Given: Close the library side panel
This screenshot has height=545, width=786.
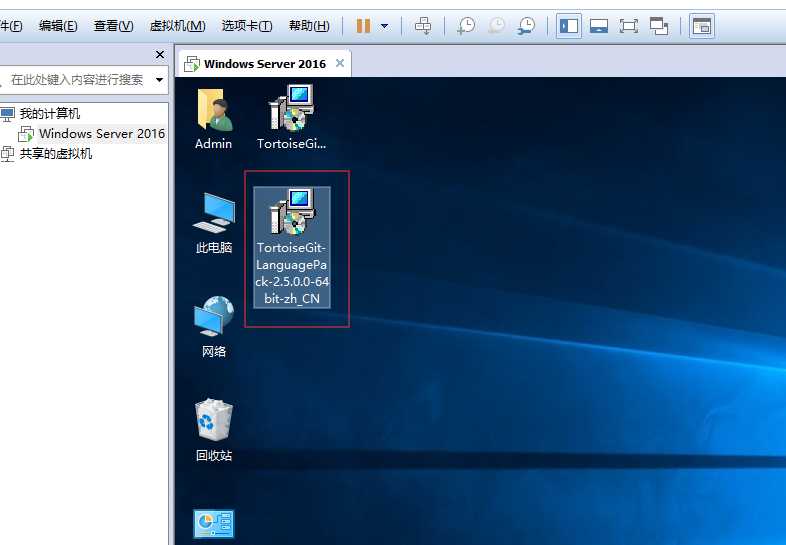Looking at the screenshot, I should [x=160, y=54].
